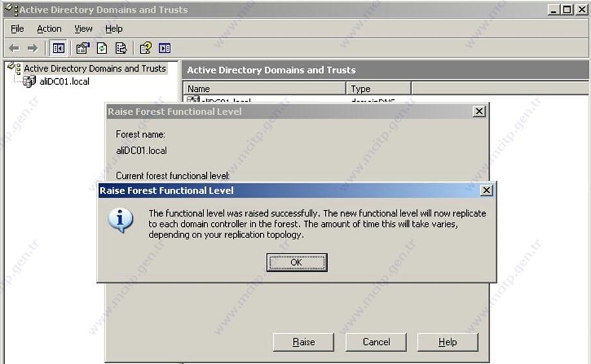The height and width of the screenshot is (364, 591).
Task: Click the aliDC01.local domain icon in tree
Action: click(29, 81)
